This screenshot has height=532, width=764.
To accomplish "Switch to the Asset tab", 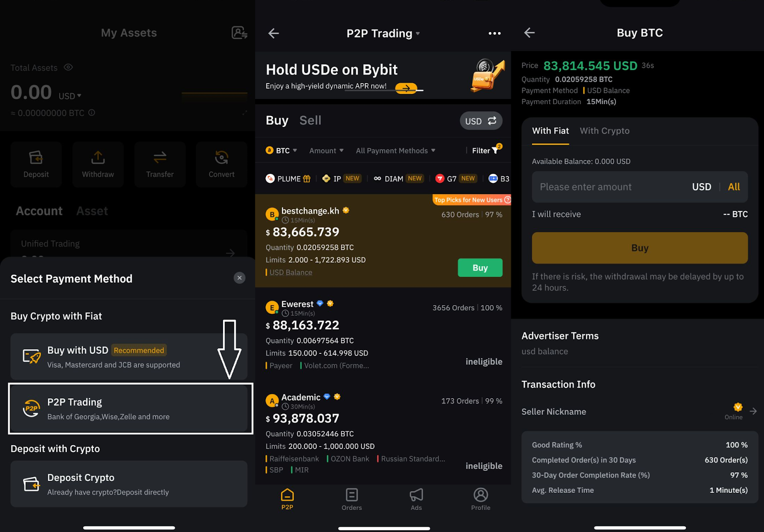I will click(92, 211).
